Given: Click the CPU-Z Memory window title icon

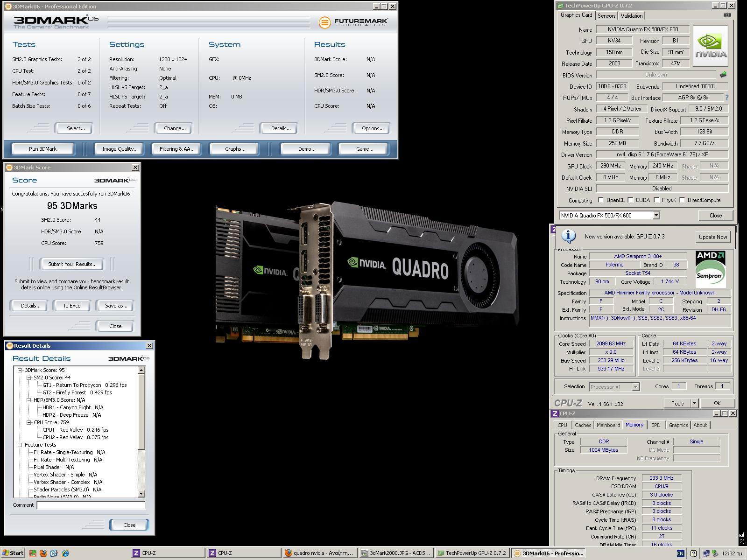Looking at the screenshot, I should (555, 413).
